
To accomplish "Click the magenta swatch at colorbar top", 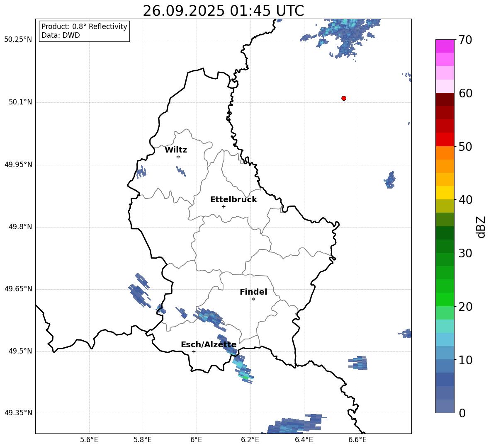I will [445, 46].
